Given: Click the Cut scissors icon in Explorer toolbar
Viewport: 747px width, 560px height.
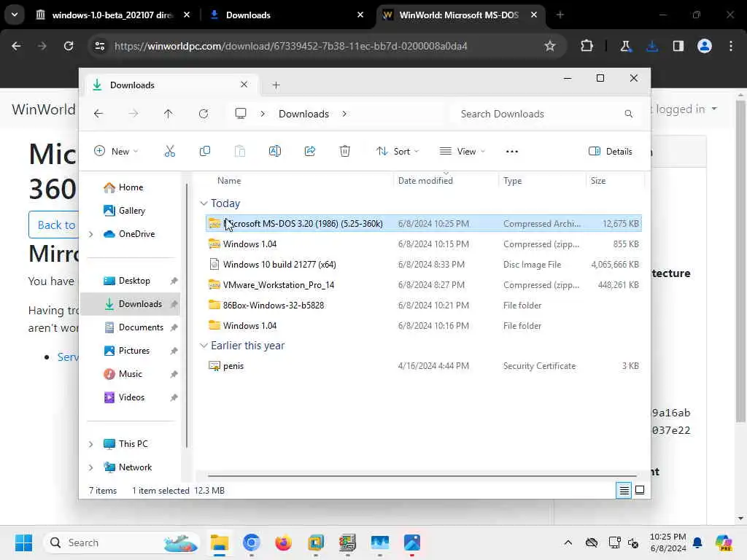Looking at the screenshot, I should (169, 152).
